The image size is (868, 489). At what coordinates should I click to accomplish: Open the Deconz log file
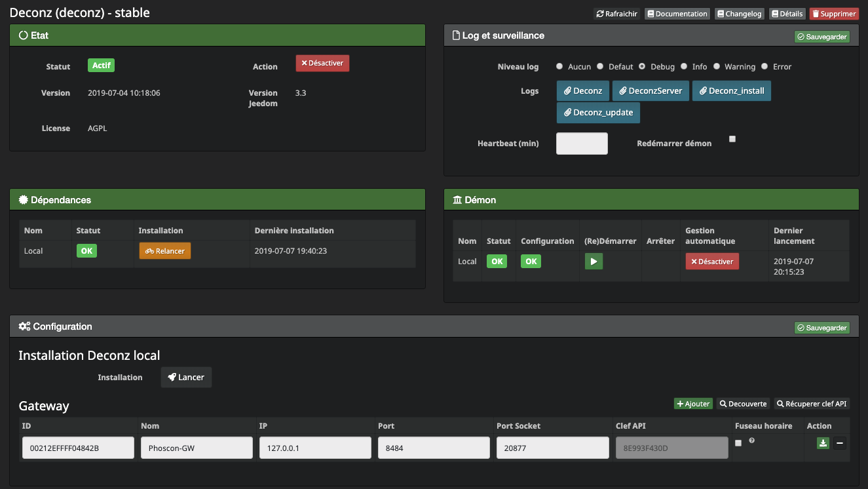pyautogui.click(x=582, y=90)
